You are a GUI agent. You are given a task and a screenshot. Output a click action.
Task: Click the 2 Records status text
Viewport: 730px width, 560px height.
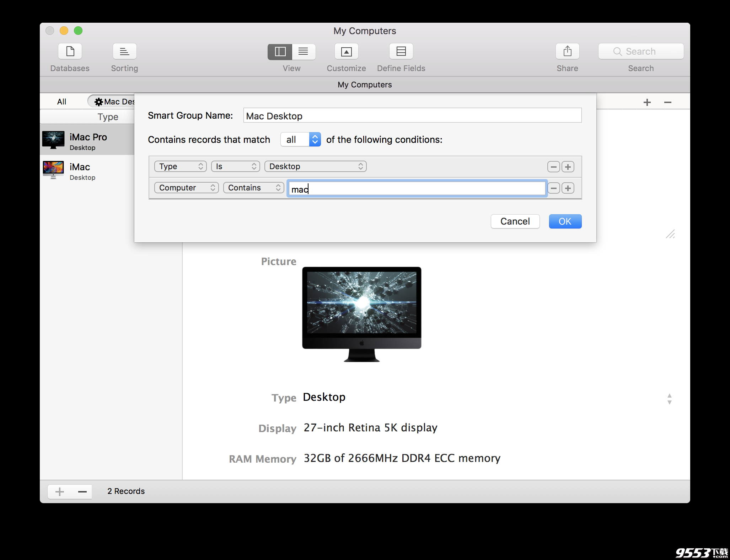coord(126,491)
